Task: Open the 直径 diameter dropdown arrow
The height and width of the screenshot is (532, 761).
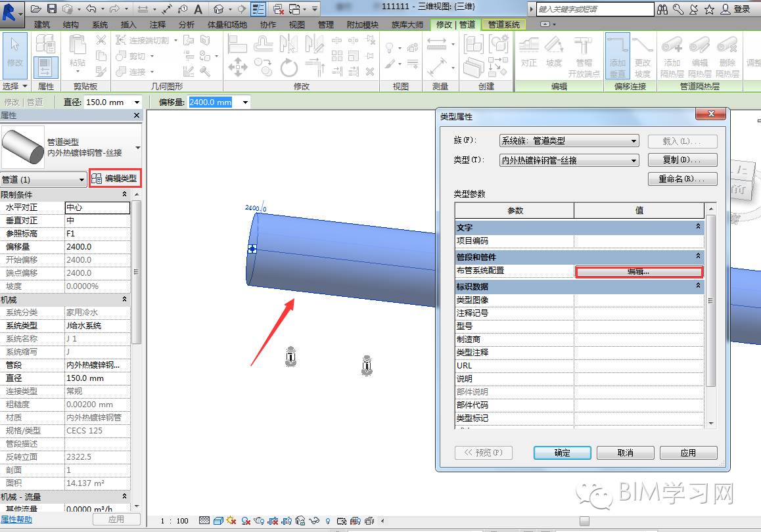Action: point(137,102)
